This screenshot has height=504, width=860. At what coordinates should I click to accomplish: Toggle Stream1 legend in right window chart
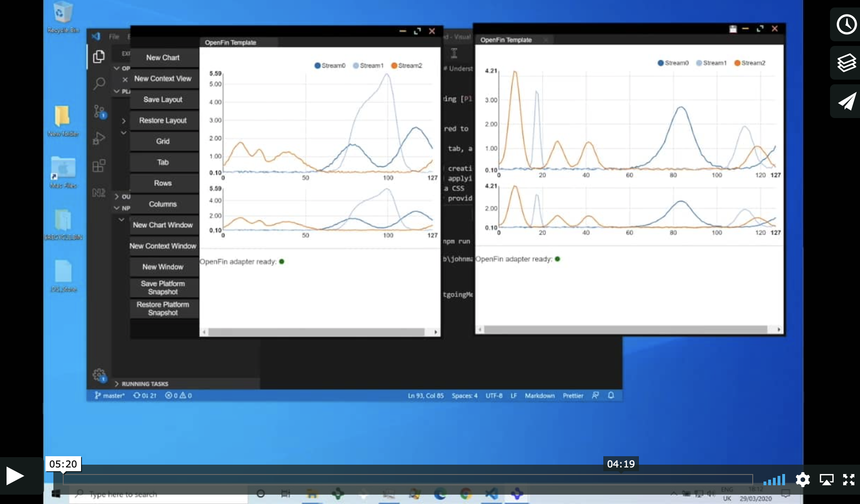pos(712,63)
